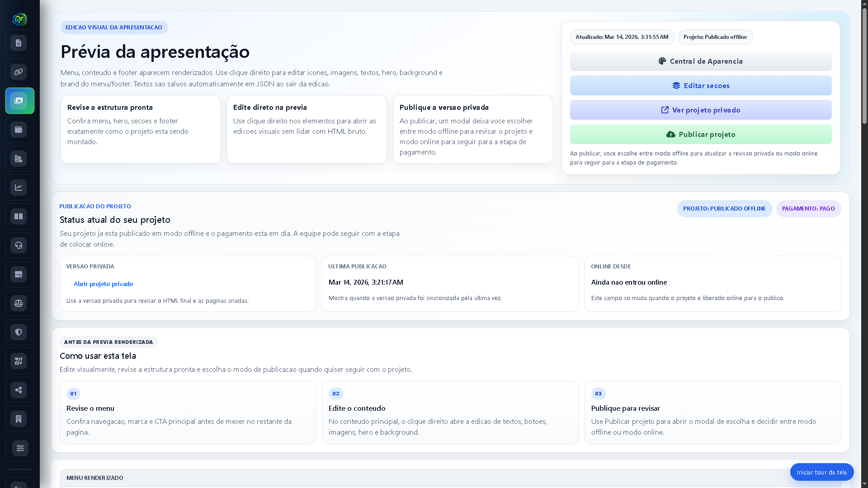Image resolution: width=868 pixels, height=488 pixels.
Task: Open the open-book icon in sidebar
Action: [19, 216]
